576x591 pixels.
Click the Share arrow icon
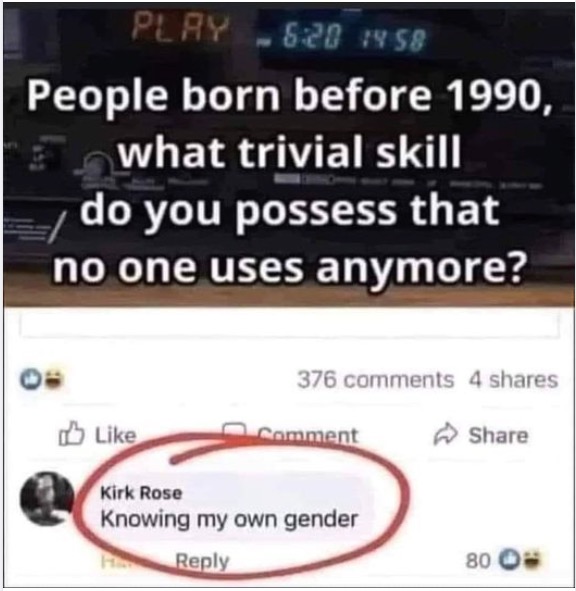tap(446, 435)
